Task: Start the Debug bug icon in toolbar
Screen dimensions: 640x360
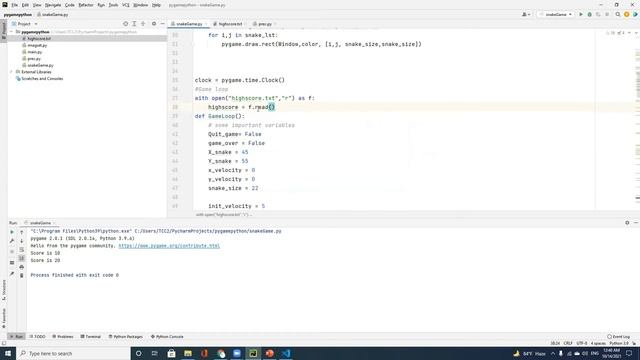Action: click(589, 14)
